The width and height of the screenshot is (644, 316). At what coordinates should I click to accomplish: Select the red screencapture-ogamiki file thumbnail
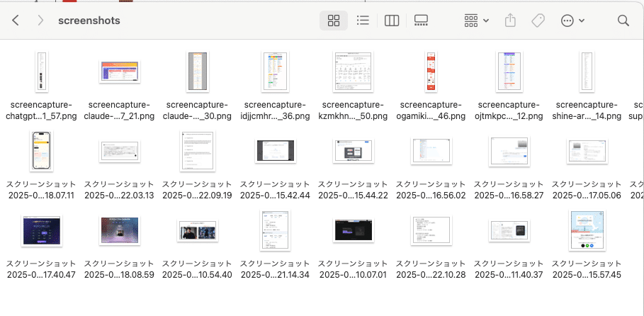coord(431,71)
